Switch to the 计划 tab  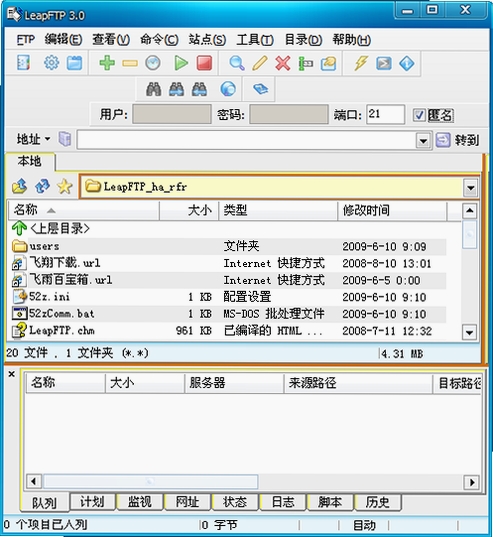point(92,502)
